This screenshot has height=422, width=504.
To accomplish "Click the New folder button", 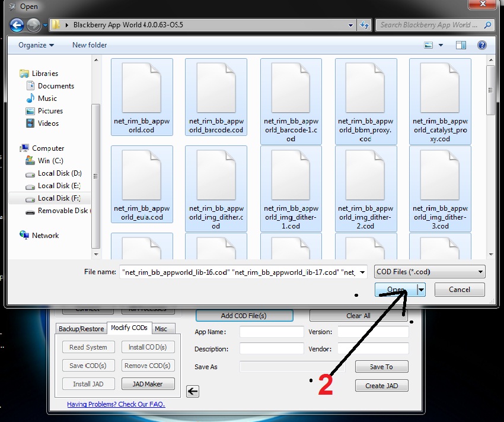I will coord(90,45).
